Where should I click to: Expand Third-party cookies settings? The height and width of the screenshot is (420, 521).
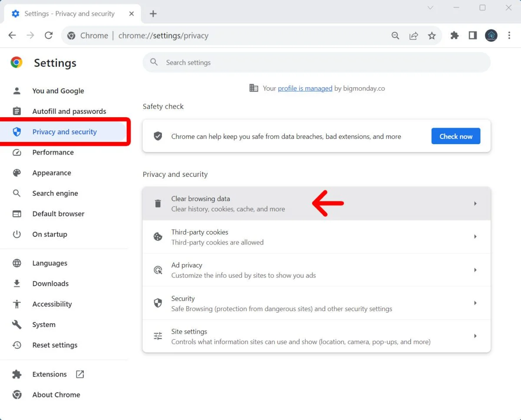[x=475, y=237]
